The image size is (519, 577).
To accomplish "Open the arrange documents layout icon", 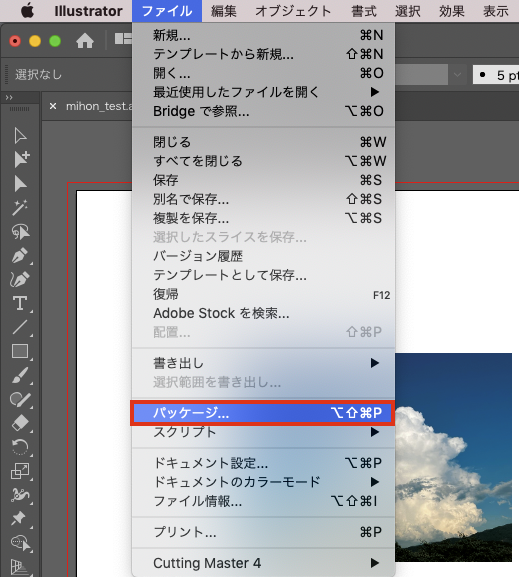I will 123,39.
